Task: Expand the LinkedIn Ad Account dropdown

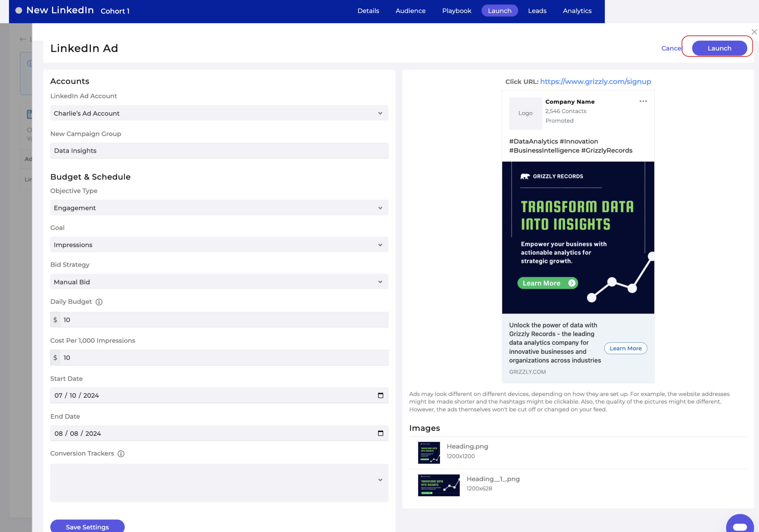Action: pos(219,113)
